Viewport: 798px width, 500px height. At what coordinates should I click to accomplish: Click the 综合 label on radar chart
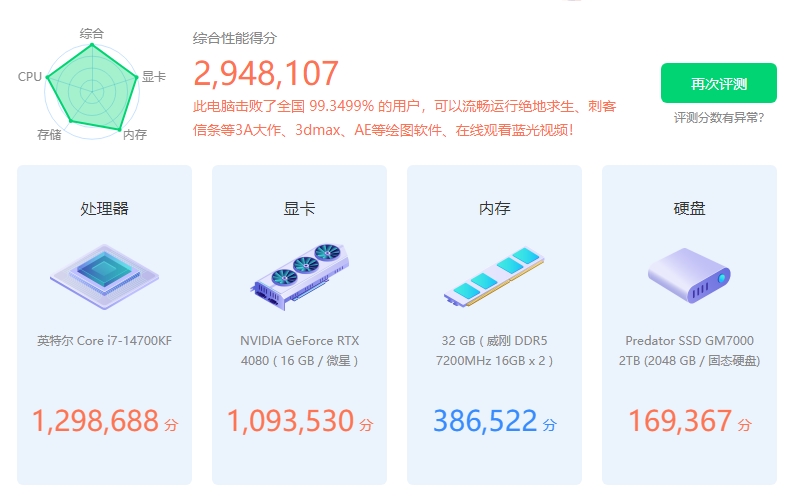tap(92, 34)
